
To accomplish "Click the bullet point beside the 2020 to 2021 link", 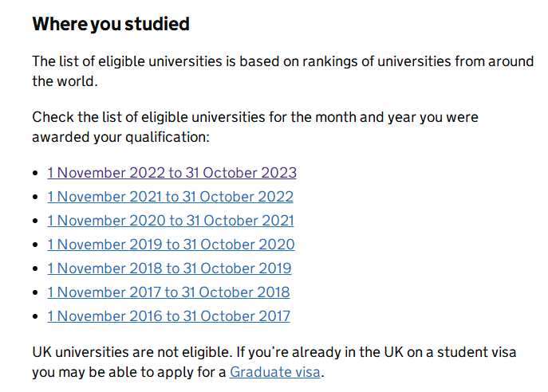I will tap(35, 221).
